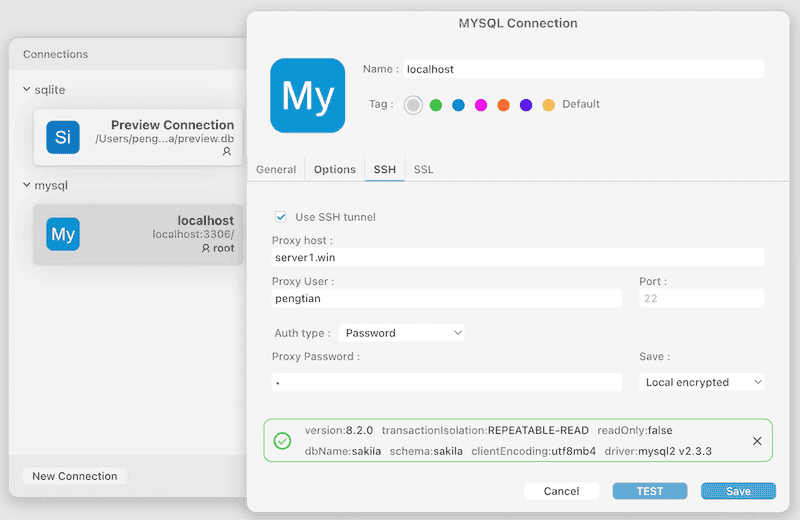The height and width of the screenshot is (520, 800).
Task: Select the Si Preview Connection icon
Action: (63, 137)
